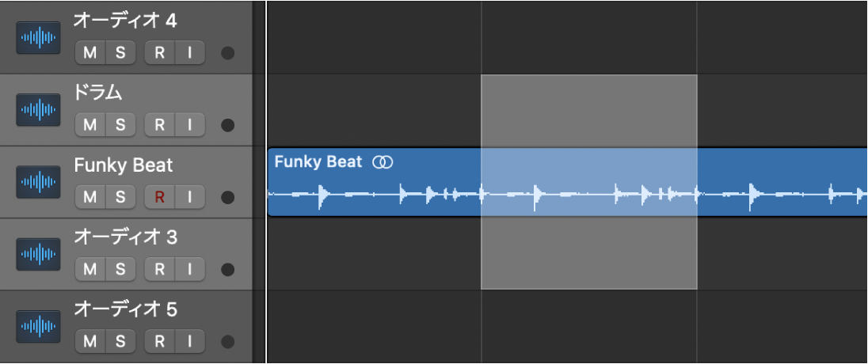
Task: Solo the Funky Beat track
Action: click(120, 197)
